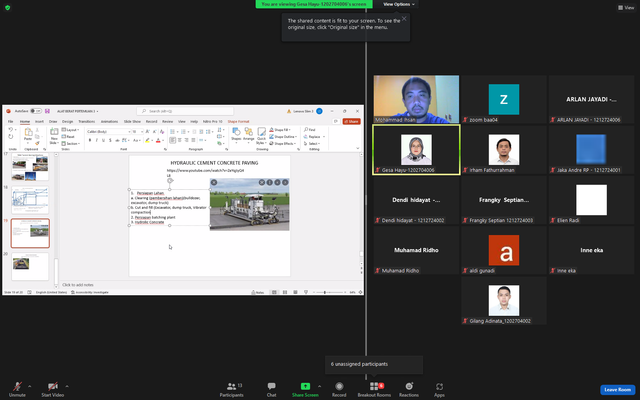Start recording with the Record icon
The width and height of the screenshot is (640, 400).
[339, 386]
